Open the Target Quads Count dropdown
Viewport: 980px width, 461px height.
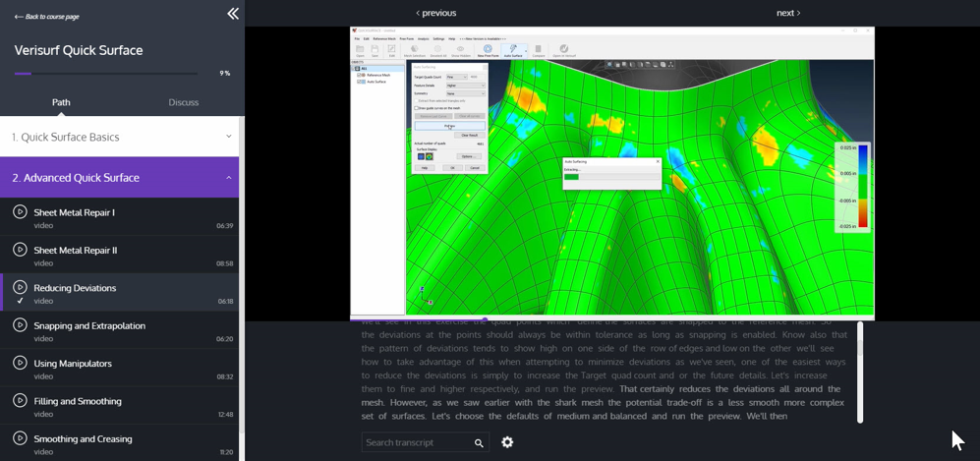point(457,77)
